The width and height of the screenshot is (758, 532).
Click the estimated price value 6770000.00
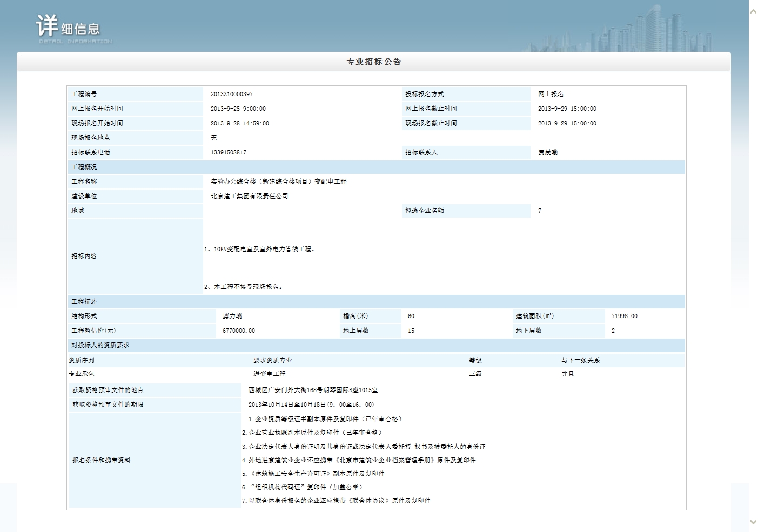[x=238, y=331]
